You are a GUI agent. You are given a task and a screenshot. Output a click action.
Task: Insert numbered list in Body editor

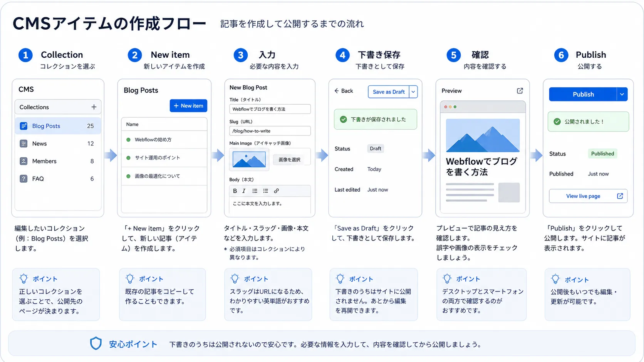(265, 191)
